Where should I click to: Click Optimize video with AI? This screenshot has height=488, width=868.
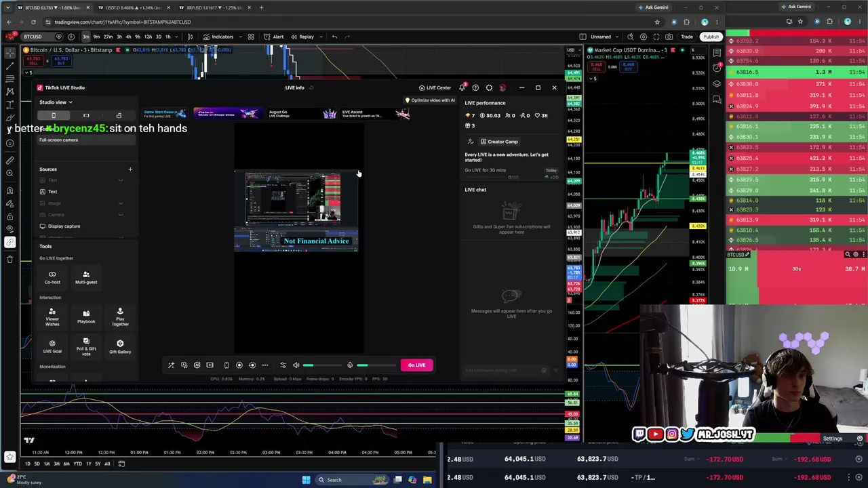[431, 100]
